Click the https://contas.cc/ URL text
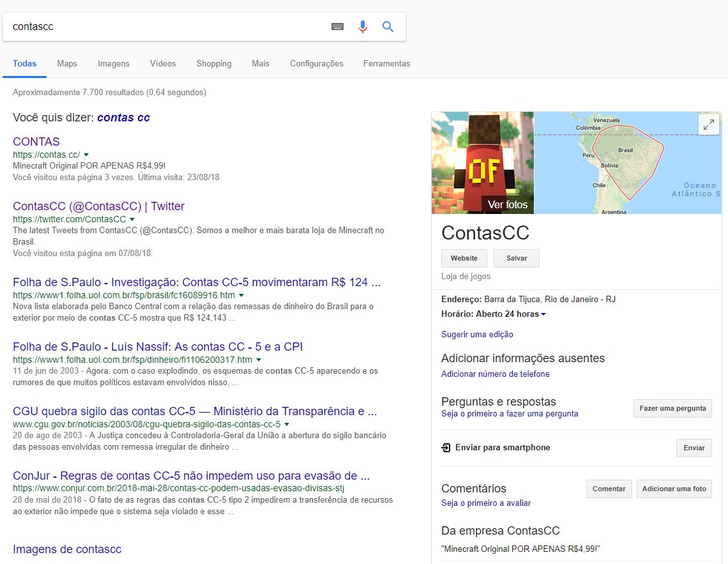Screen dimensions: 728x564 [47, 155]
